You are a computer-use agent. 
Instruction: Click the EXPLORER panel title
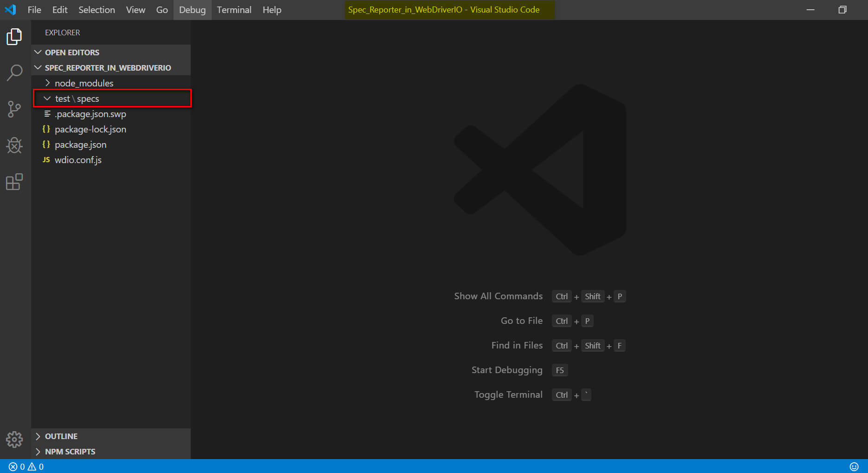[62, 33]
